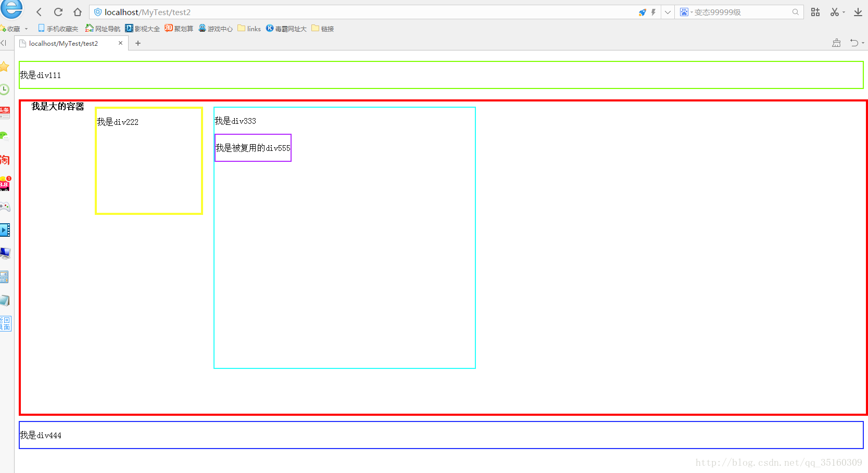868x473 pixels.
Task: Open the browser home page
Action: click(x=78, y=12)
